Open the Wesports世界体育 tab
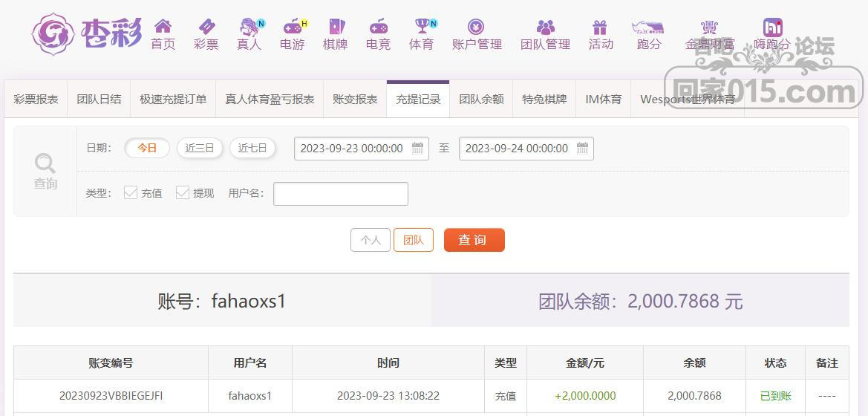 point(688,99)
